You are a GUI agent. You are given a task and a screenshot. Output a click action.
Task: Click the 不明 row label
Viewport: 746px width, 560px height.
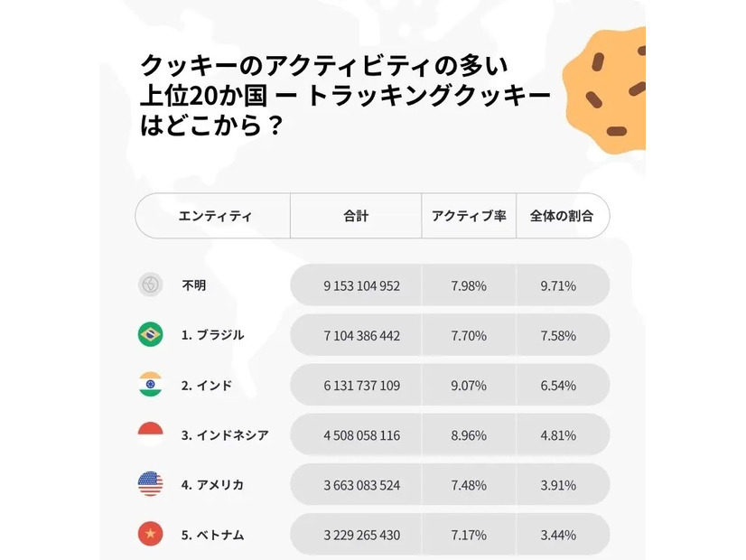pos(194,285)
